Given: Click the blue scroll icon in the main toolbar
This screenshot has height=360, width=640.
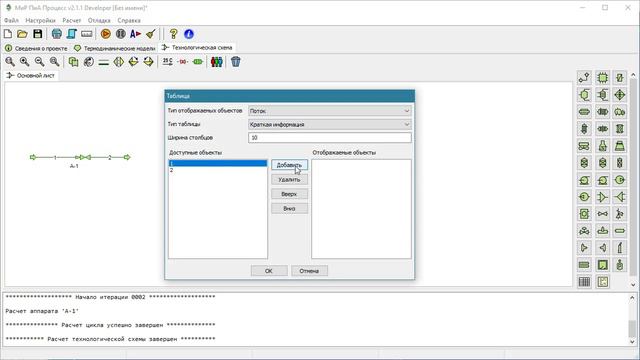Looking at the screenshot, I should (71, 34).
